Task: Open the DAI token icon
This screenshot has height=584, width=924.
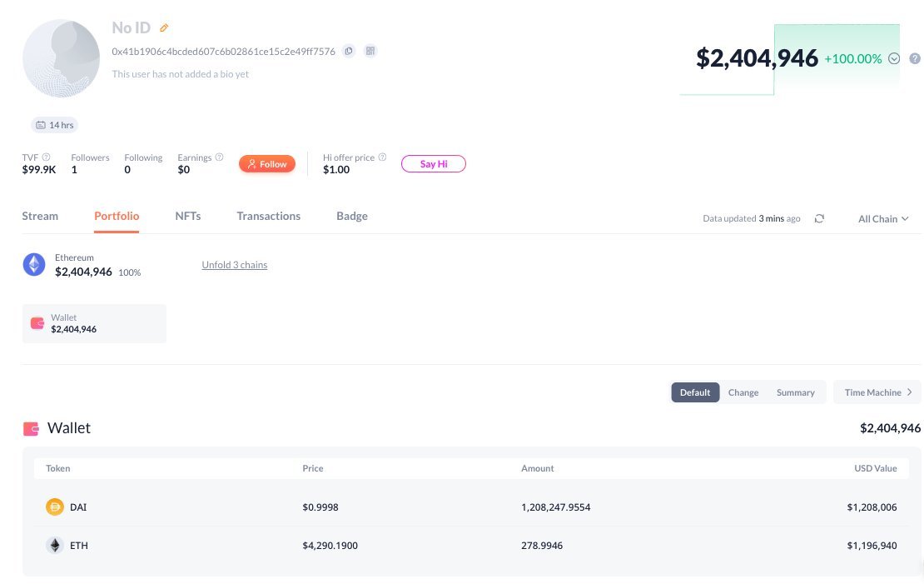Action: 54,507
